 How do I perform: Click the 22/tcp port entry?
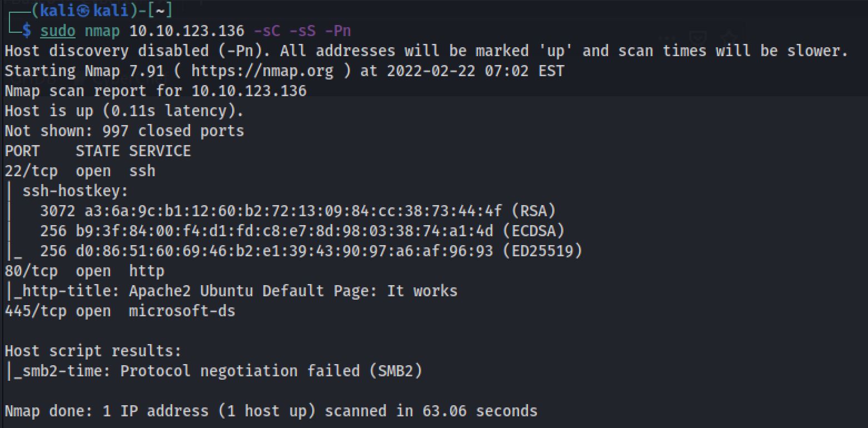(x=31, y=171)
